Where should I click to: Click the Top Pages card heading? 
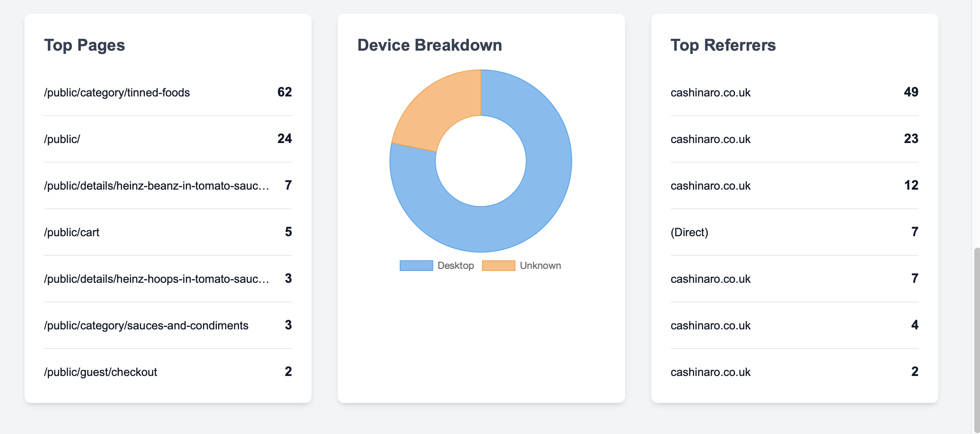coord(85,45)
